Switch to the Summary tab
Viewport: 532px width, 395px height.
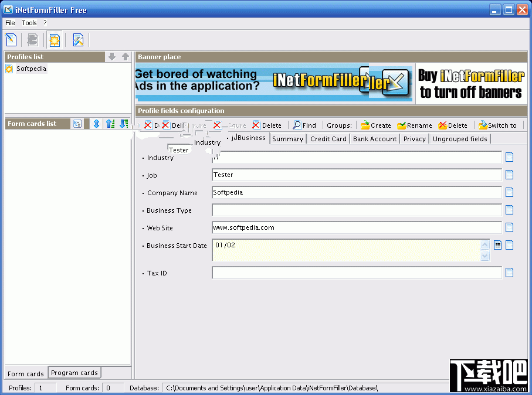[288, 139]
